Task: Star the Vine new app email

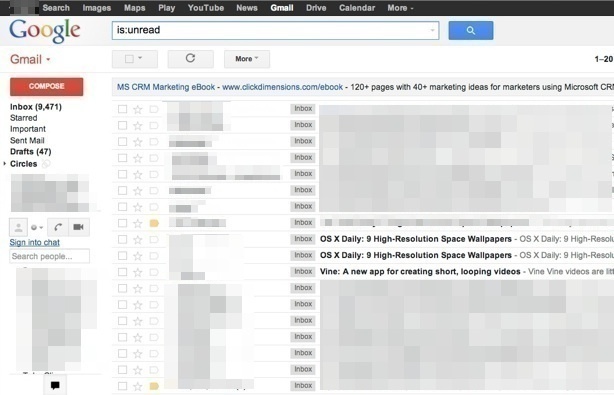Action: coord(137,272)
